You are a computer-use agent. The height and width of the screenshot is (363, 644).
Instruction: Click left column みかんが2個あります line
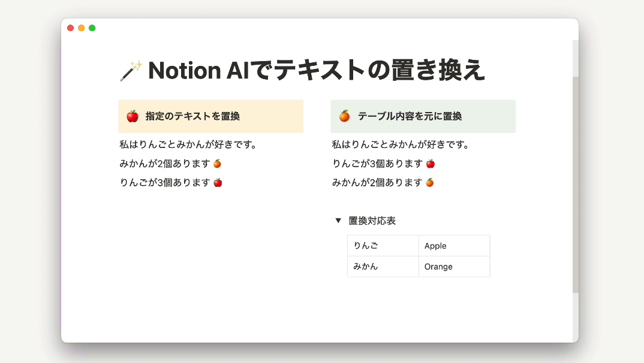click(170, 164)
